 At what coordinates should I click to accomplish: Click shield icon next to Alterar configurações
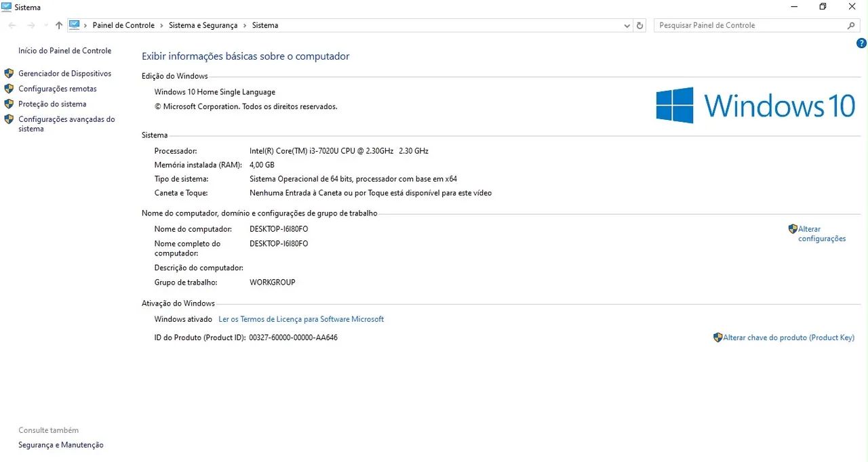click(x=793, y=229)
